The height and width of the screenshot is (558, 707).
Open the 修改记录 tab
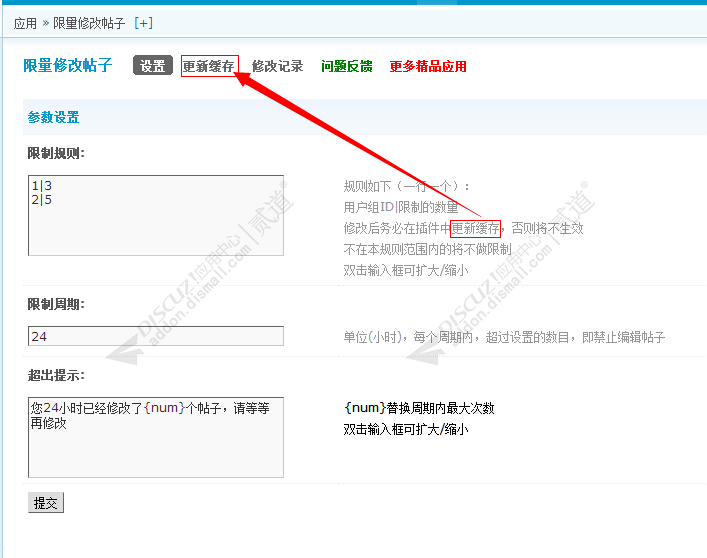277,66
